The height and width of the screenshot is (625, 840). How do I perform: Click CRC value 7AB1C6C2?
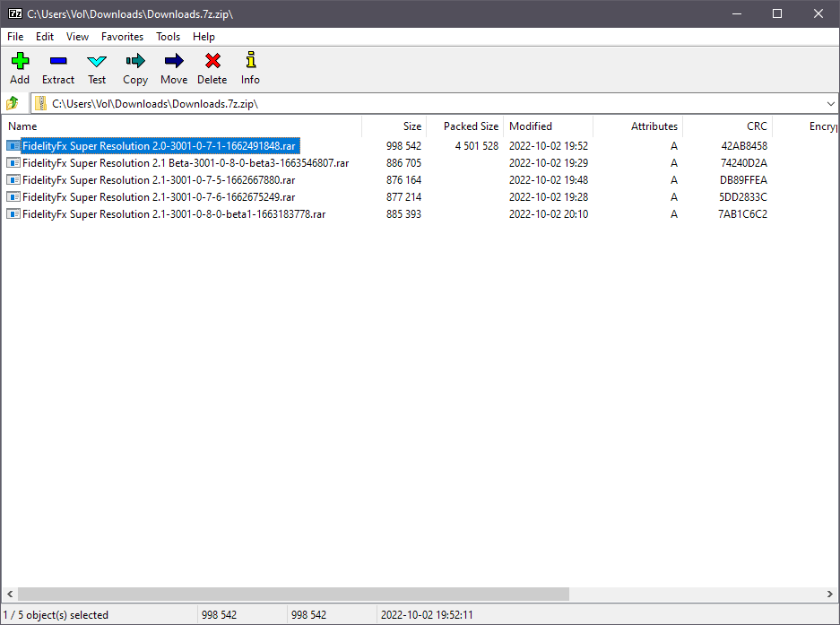pyautogui.click(x=742, y=214)
